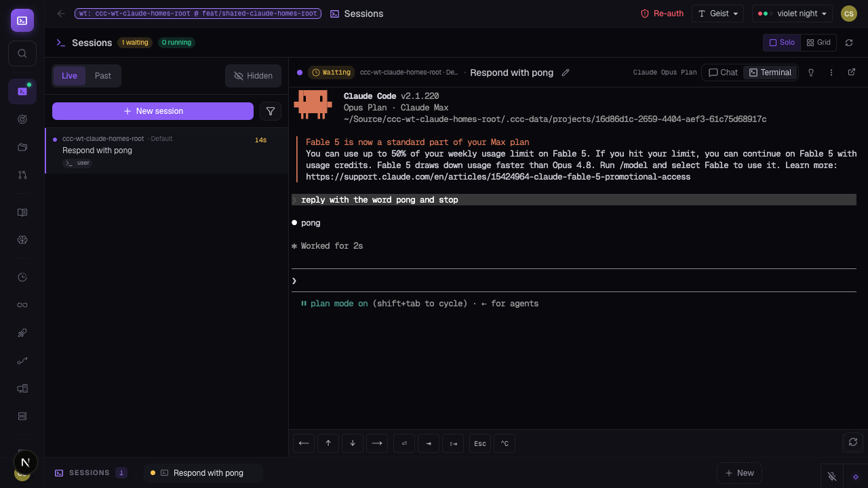Select the Past tab

103,76
